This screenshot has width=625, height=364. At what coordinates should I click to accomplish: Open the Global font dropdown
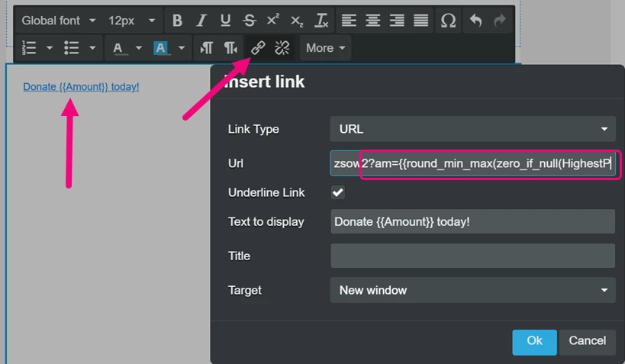point(58,21)
